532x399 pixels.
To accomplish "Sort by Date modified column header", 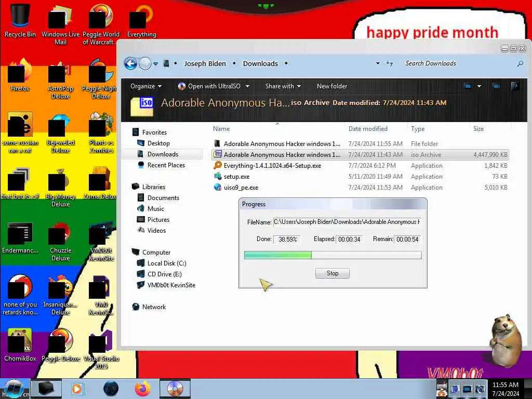I will pos(368,129).
